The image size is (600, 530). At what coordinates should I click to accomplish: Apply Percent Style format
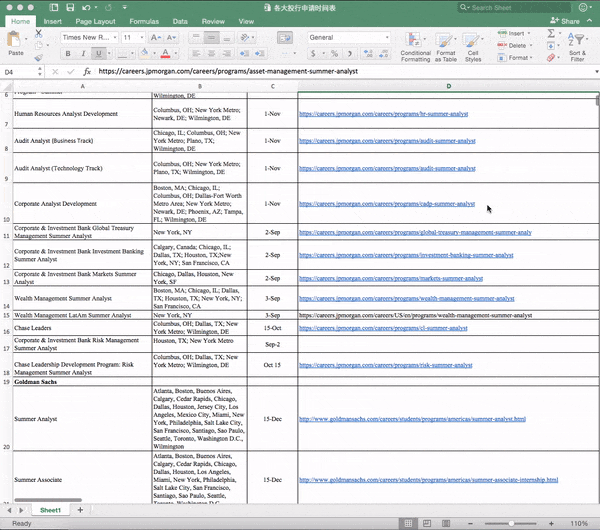click(x=334, y=54)
